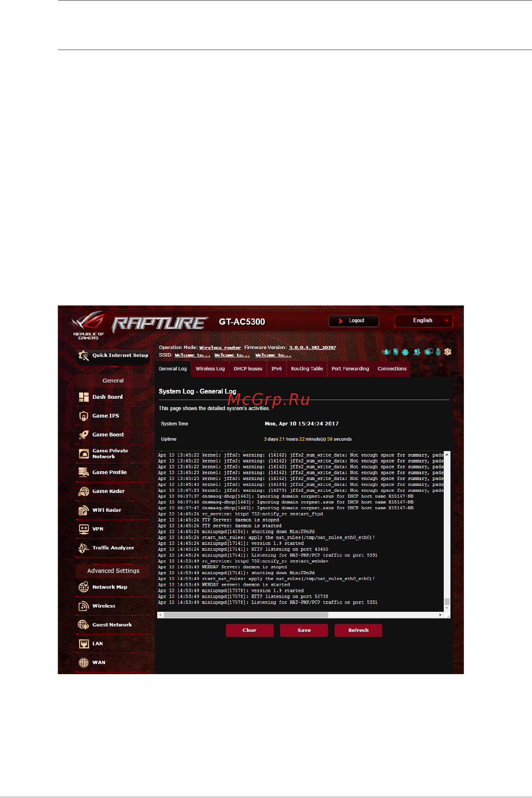Switch to the Routing Table tab
Screen dimensions: 532x798
tap(307, 369)
